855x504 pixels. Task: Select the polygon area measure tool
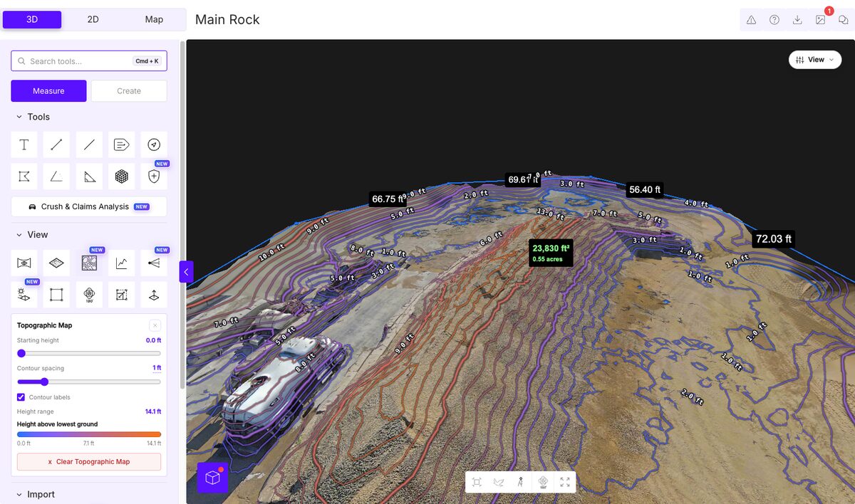pyautogui.click(x=24, y=176)
